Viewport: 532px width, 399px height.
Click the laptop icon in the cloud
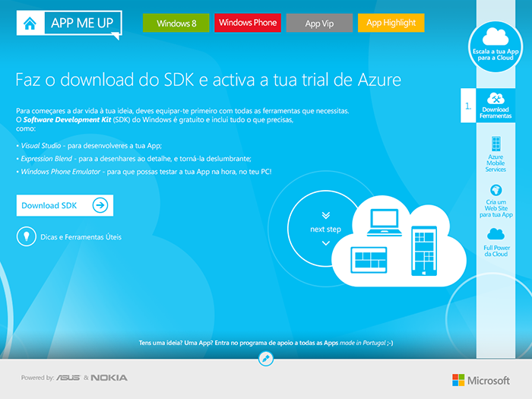[x=385, y=223]
